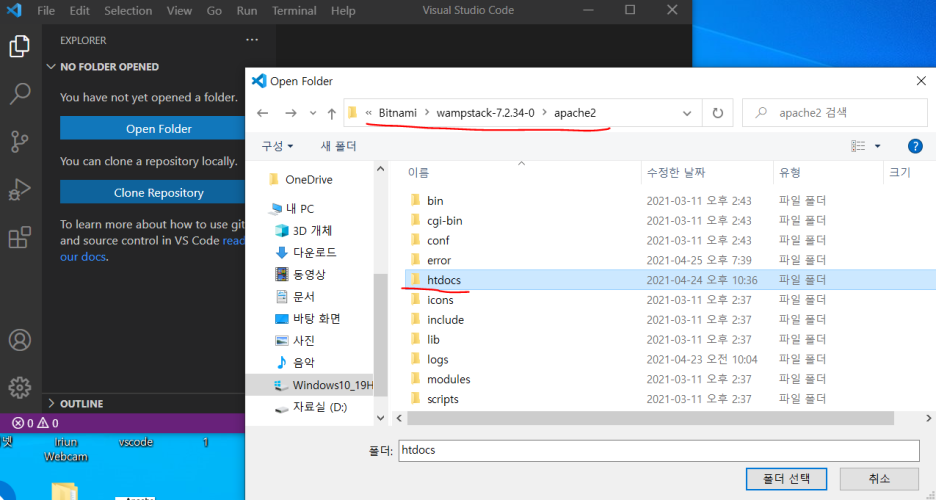The image size is (936, 500).
Task: Follow the 'our docs' link
Action: (x=82, y=257)
